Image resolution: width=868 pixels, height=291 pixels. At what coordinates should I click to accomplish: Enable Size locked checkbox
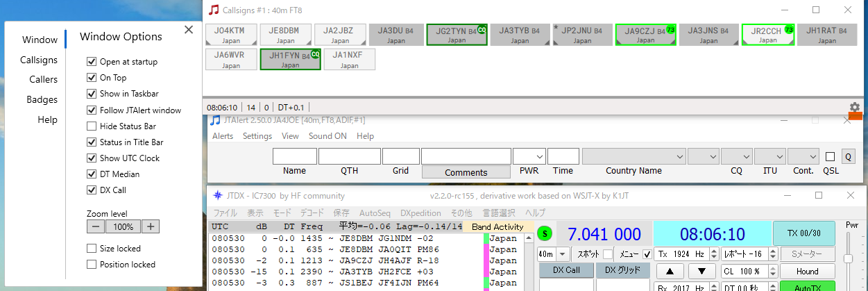coord(92,248)
